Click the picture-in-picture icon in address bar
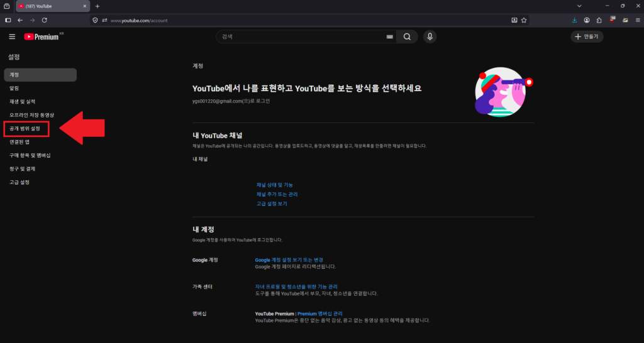The image size is (644, 343). tap(514, 20)
